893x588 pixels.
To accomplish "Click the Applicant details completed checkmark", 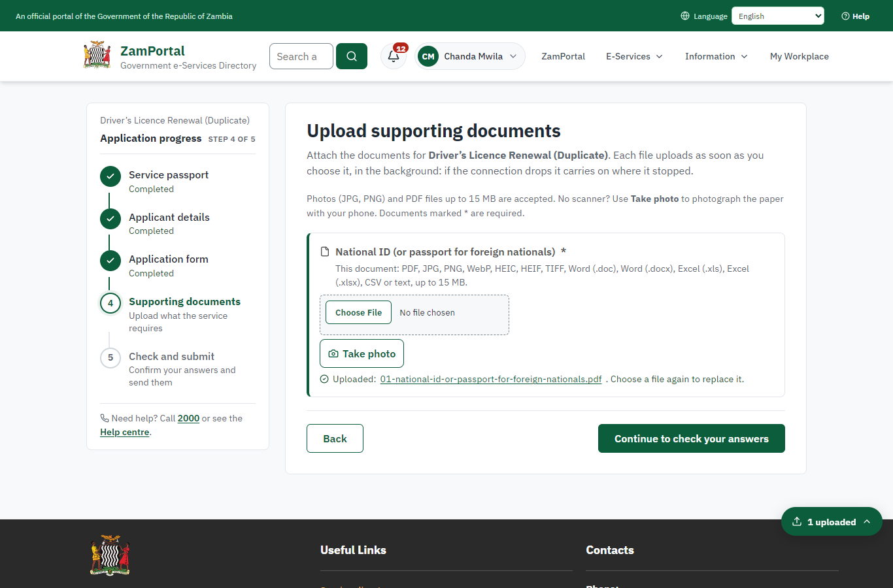I will pos(110,219).
